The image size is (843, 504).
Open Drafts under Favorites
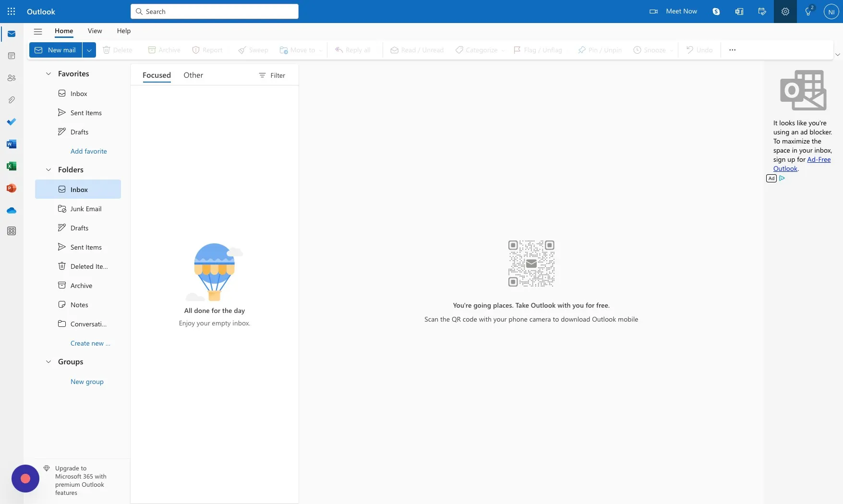click(x=78, y=132)
